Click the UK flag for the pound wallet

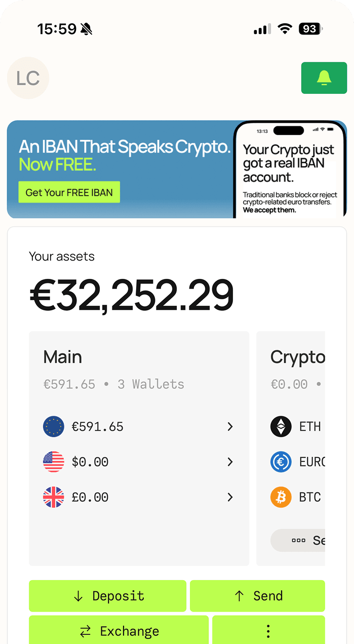click(54, 497)
